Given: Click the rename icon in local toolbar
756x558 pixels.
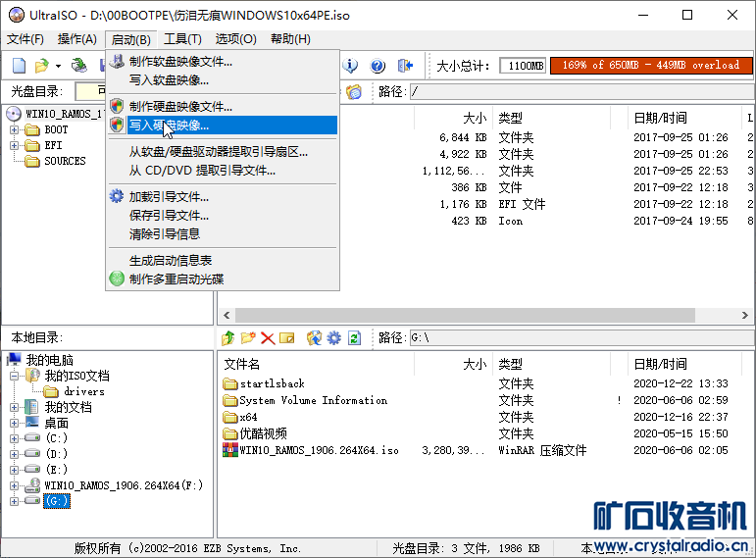Looking at the screenshot, I should [287, 338].
